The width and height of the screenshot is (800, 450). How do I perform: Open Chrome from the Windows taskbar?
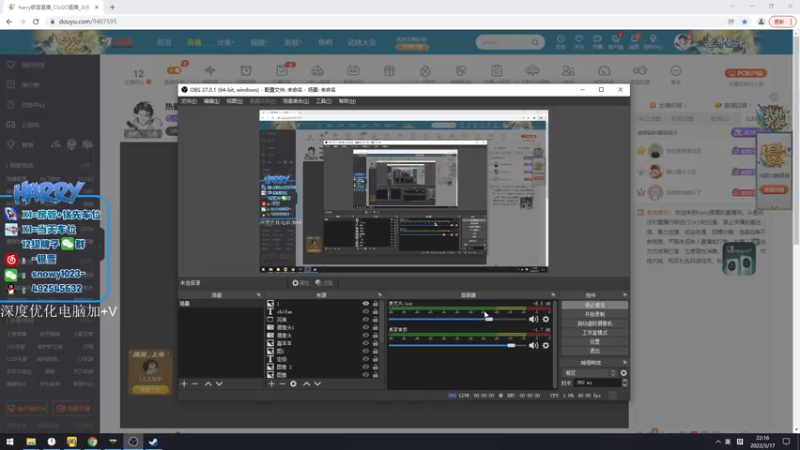pyautogui.click(x=92, y=441)
